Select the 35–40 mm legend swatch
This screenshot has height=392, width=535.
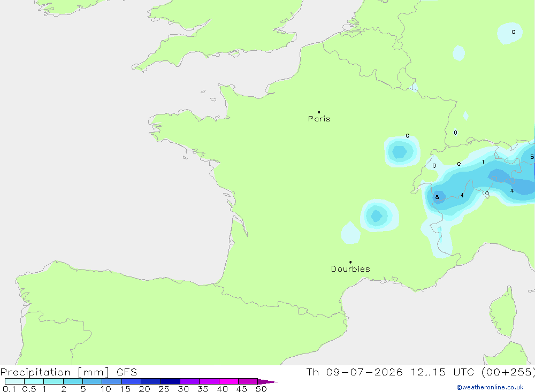pos(209,381)
